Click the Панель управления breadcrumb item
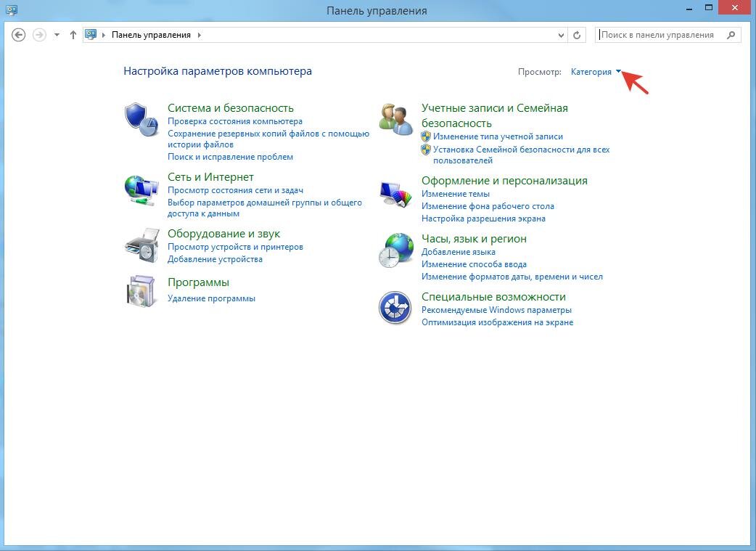The width and height of the screenshot is (756, 551). coord(151,35)
